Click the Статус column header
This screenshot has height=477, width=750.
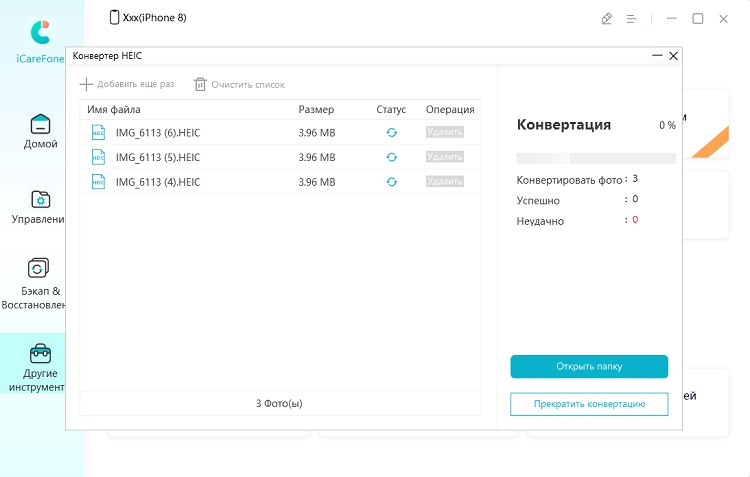[391, 110]
